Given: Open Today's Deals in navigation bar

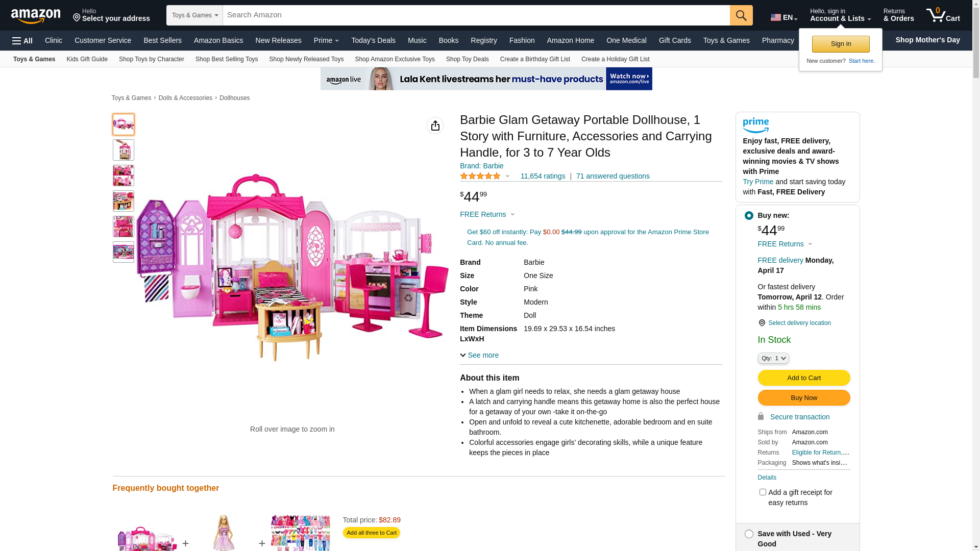Looking at the screenshot, I should 373,40.
